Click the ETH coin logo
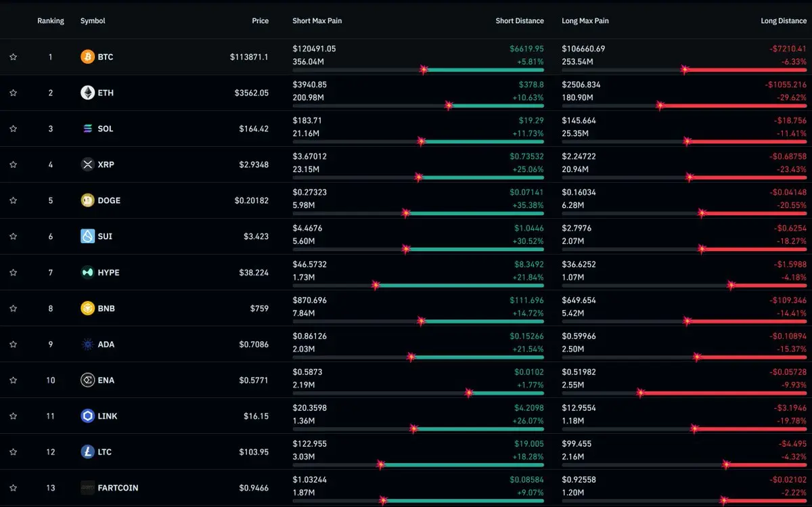This screenshot has width=812, height=507. tap(87, 93)
